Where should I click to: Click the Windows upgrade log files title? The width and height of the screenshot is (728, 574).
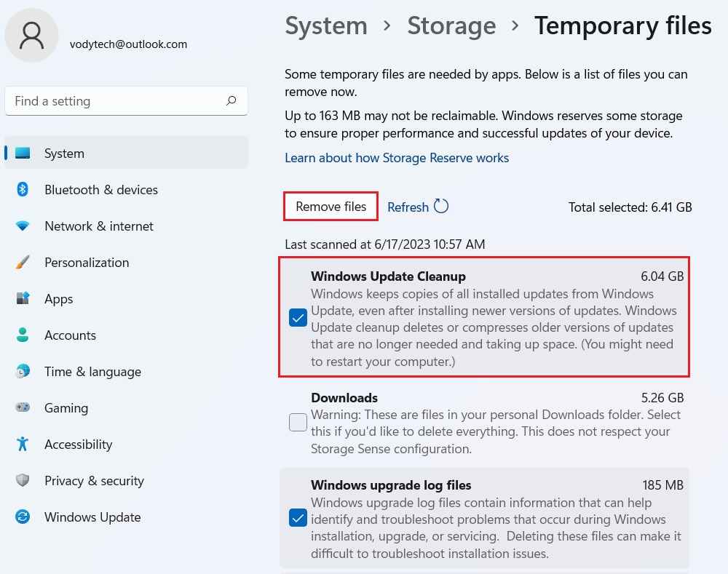(x=391, y=485)
